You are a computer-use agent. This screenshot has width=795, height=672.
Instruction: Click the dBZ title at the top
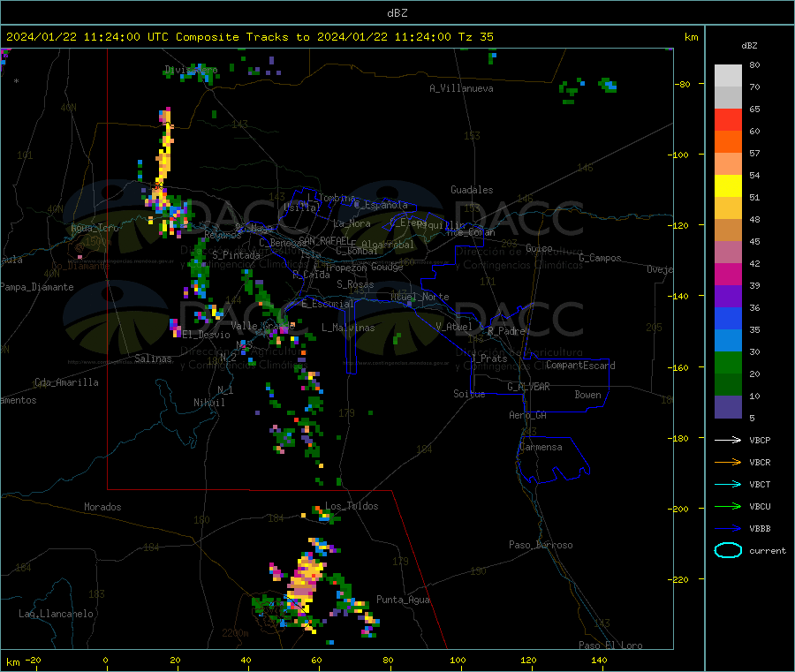(x=397, y=13)
